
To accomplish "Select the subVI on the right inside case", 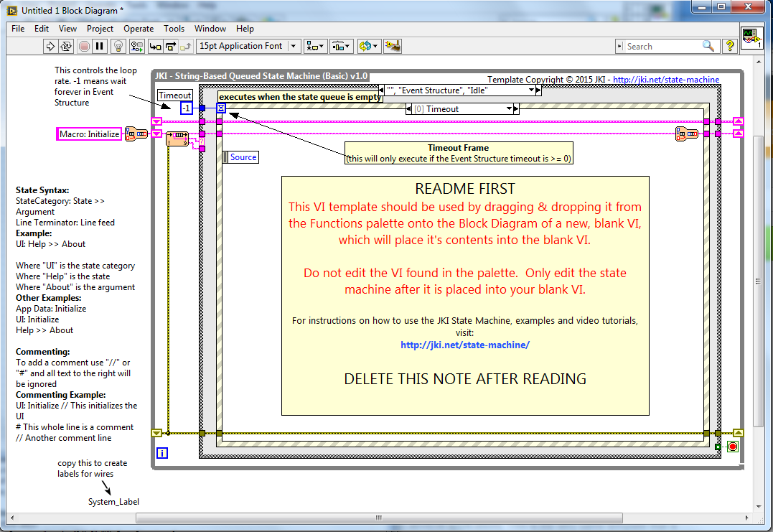I will [686, 134].
